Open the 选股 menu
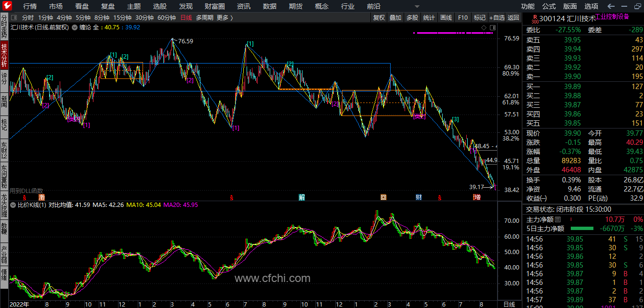This screenshot has width=644, height=308. 160,6
